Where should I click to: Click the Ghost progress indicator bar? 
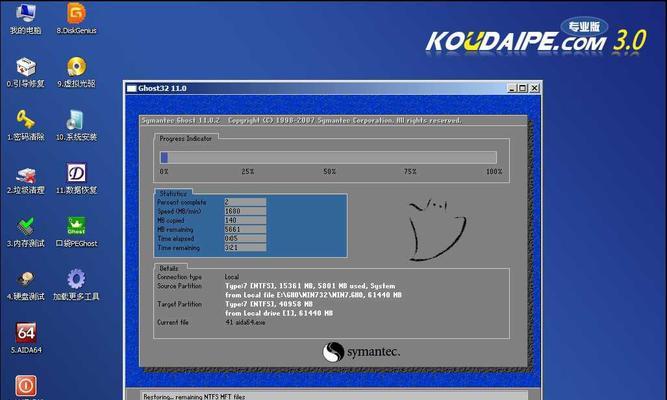[328, 157]
